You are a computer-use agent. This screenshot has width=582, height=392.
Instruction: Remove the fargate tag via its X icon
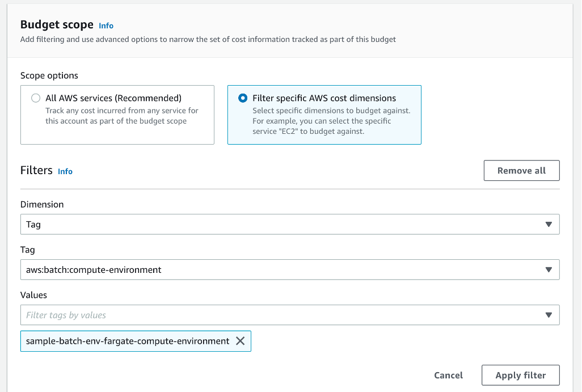240,341
